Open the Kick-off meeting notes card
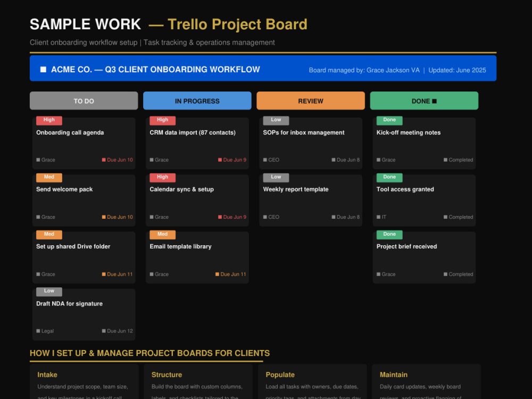The width and height of the screenshot is (532, 399). click(424, 143)
